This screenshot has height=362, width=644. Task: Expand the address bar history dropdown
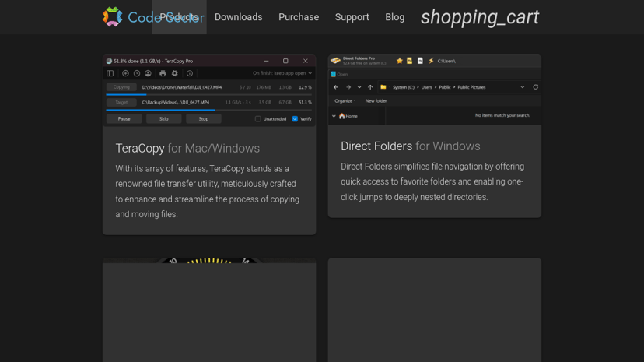[523, 87]
